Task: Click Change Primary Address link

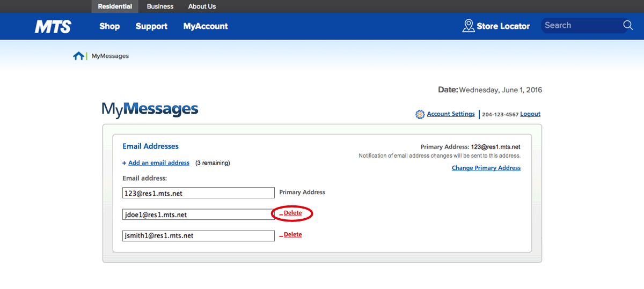Action: (486, 168)
